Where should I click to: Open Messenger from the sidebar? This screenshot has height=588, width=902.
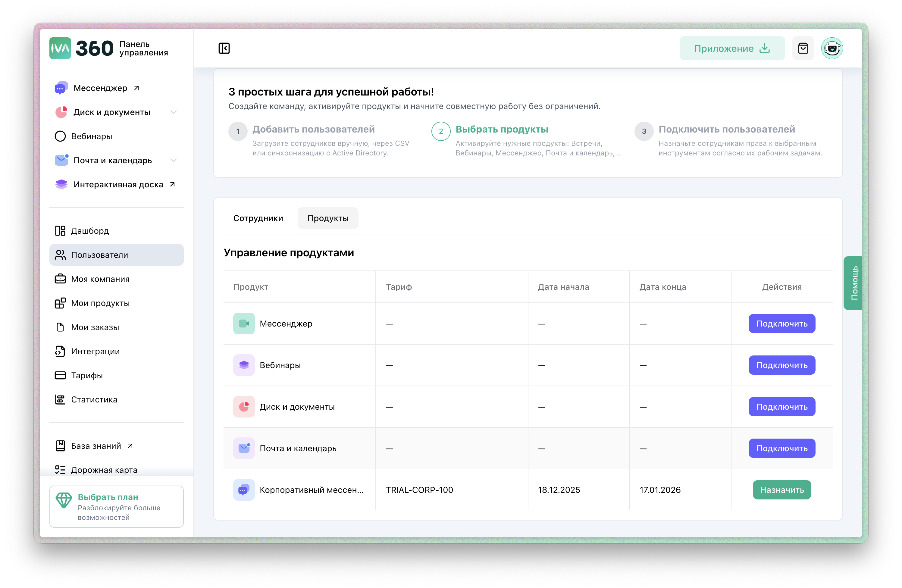100,88
